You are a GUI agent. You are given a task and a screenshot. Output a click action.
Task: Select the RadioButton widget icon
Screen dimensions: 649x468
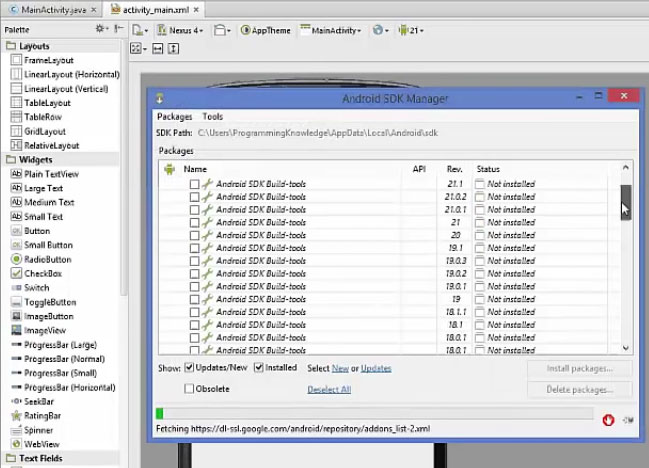(x=16, y=259)
